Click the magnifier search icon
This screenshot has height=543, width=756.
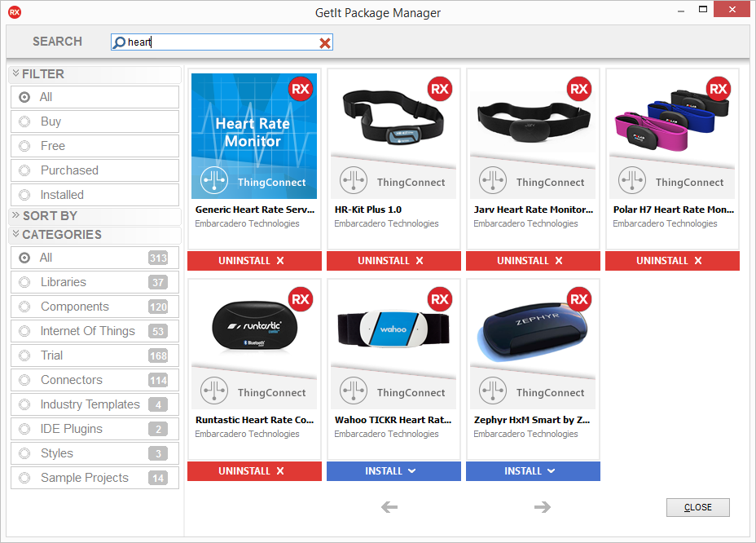pos(119,43)
